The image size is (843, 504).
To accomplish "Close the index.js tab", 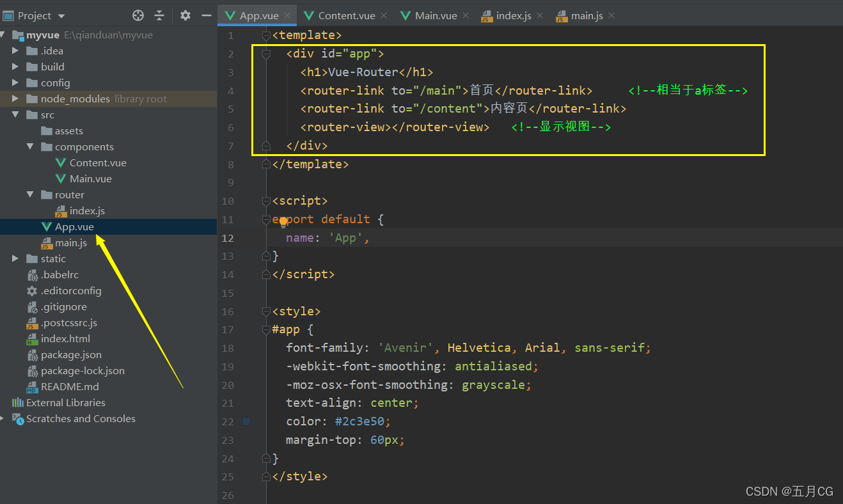I will (x=540, y=16).
